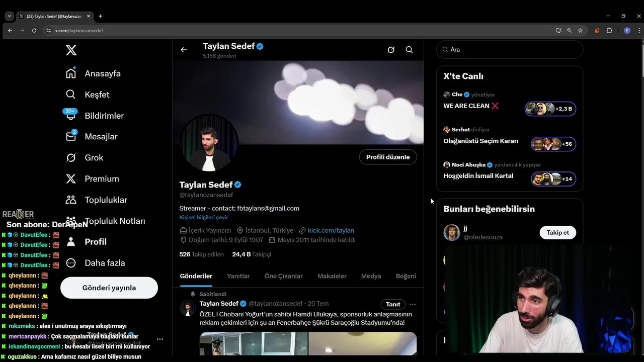Open 526 Takip edilen list
Screen dimensions: 644x362
pyautogui.click(x=202, y=254)
